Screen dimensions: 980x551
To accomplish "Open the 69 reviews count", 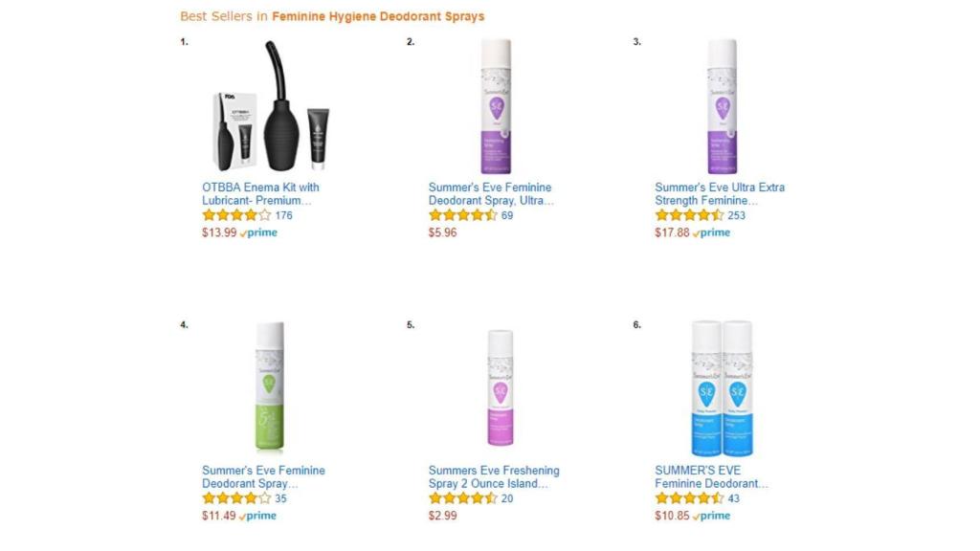I will pyautogui.click(x=507, y=215).
